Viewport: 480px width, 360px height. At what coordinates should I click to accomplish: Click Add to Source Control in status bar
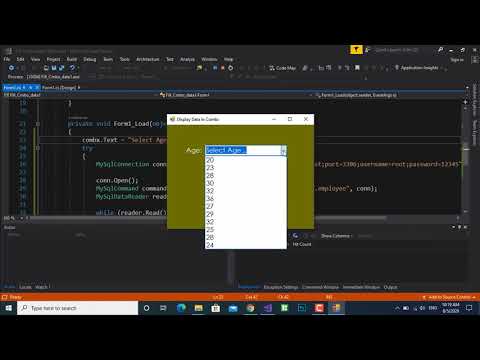[449, 297]
